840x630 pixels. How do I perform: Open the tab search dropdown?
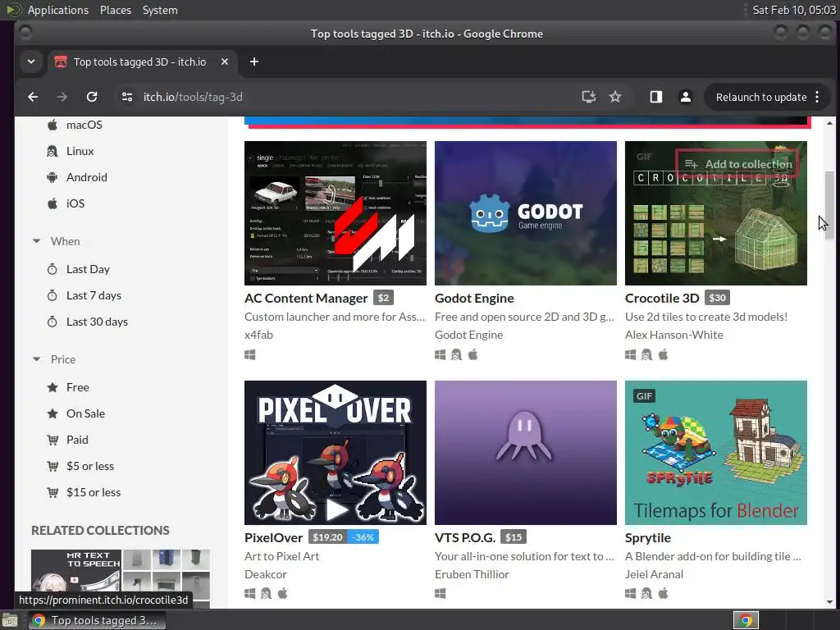(31, 62)
